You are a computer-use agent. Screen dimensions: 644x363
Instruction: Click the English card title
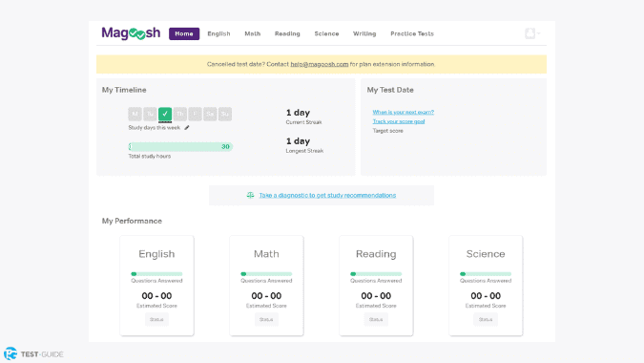(x=156, y=254)
